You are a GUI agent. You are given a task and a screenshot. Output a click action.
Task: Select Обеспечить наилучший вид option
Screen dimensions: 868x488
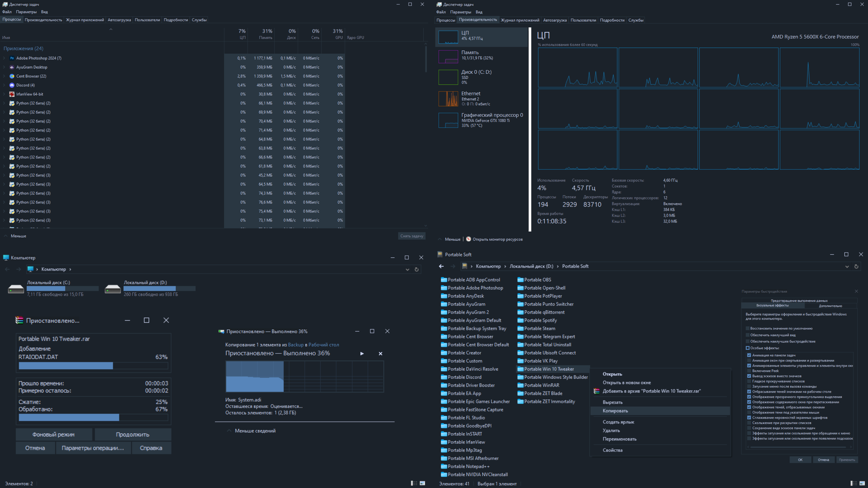pyautogui.click(x=747, y=335)
